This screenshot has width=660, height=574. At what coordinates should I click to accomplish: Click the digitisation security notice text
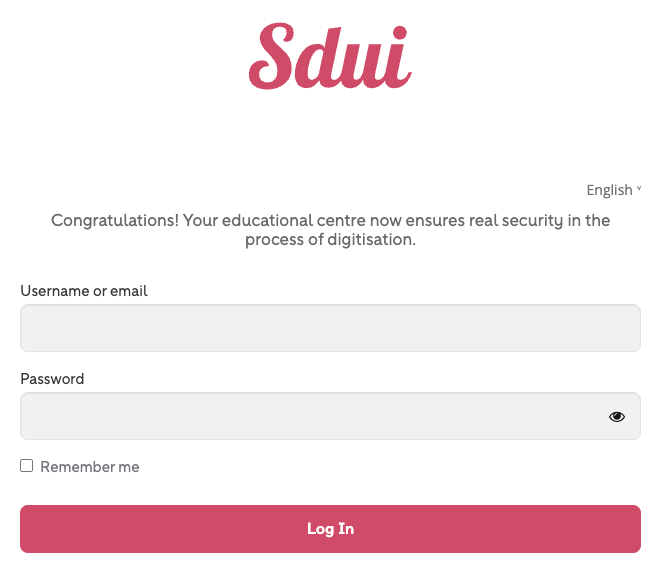coord(330,230)
